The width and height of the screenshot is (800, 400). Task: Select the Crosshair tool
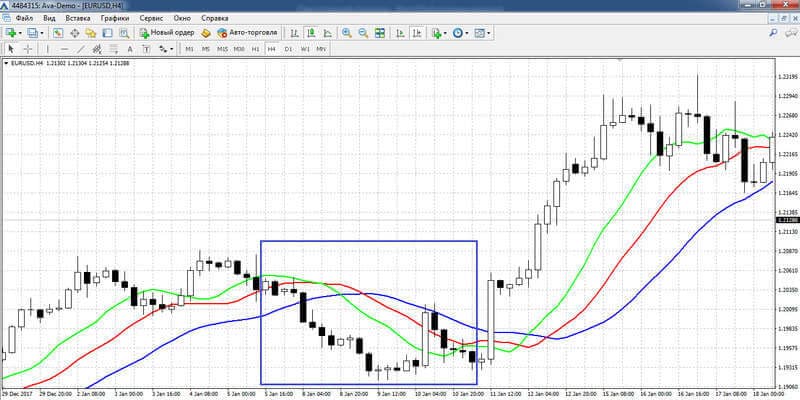28,49
